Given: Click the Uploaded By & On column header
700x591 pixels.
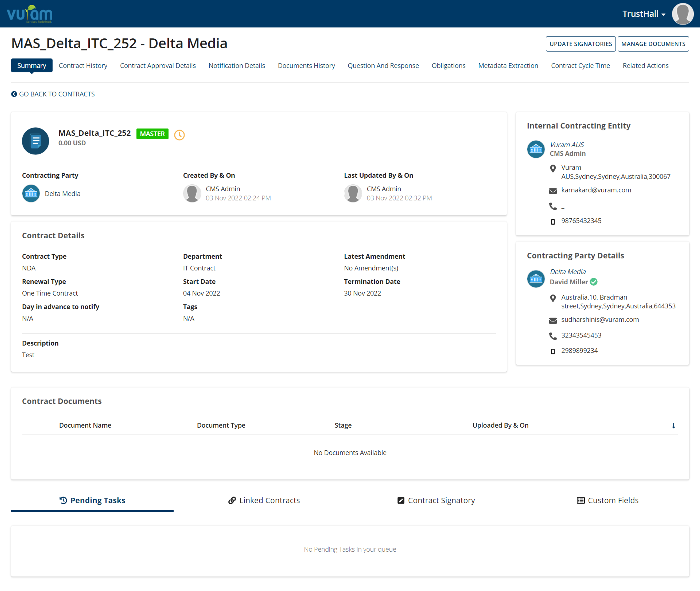Looking at the screenshot, I should click(x=500, y=425).
